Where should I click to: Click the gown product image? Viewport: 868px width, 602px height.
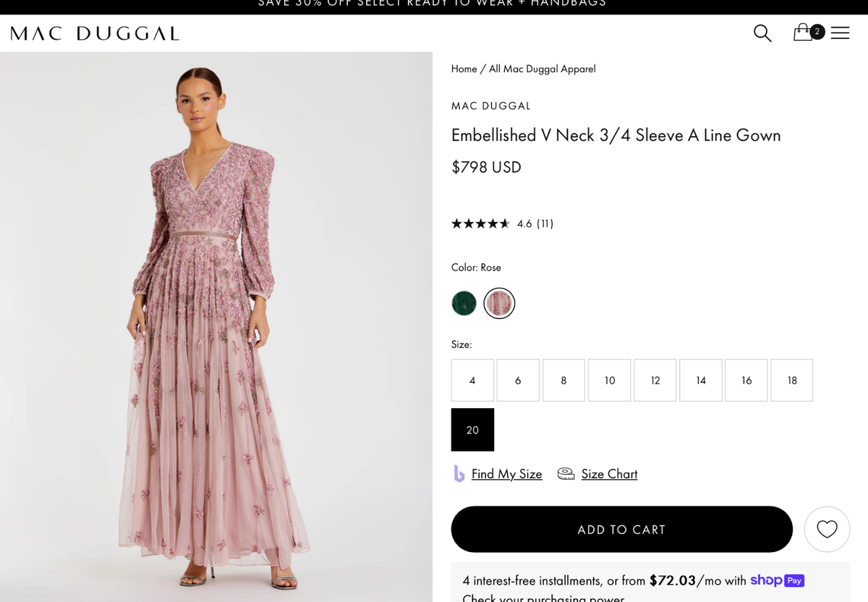point(216,326)
